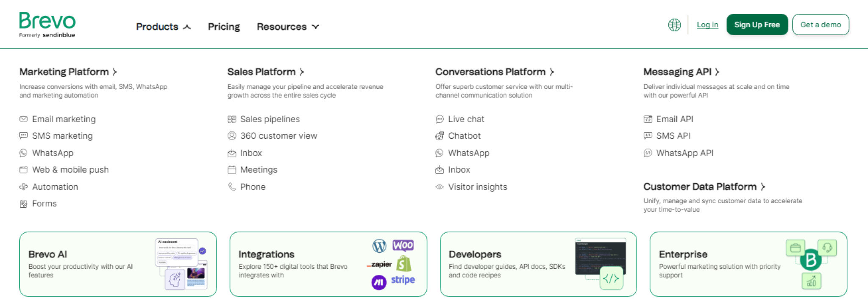
Task: Open the Integrations card
Action: [x=328, y=264]
